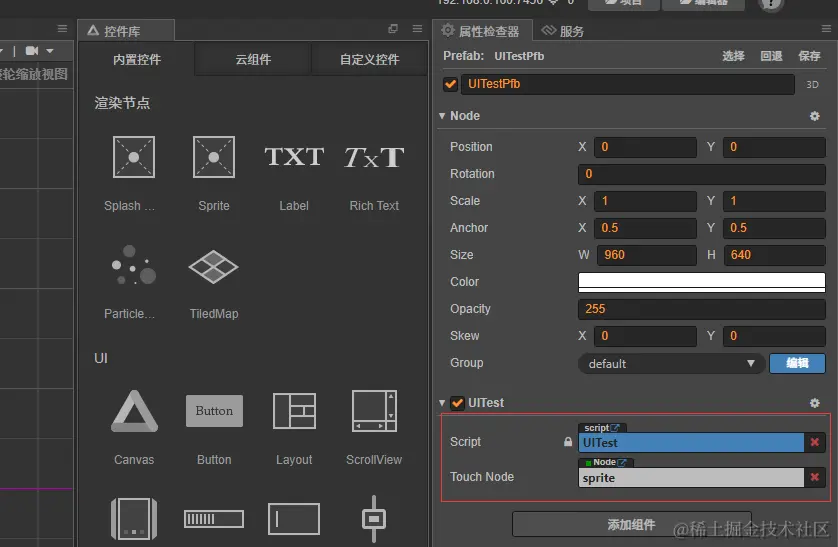The image size is (838, 547).
Task: Click the Skew Y field
Action: click(774, 336)
